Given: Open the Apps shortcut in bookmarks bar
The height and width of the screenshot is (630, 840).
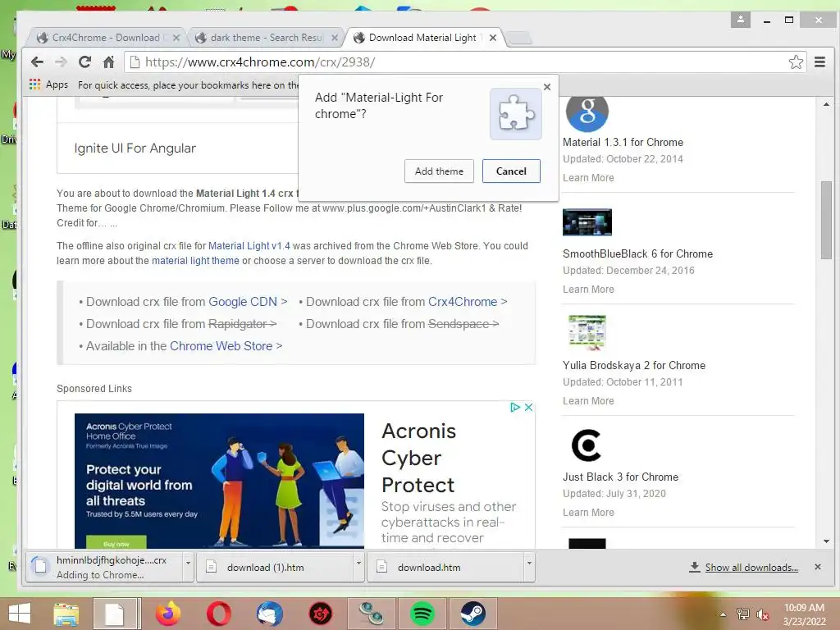Looking at the screenshot, I should coord(49,84).
